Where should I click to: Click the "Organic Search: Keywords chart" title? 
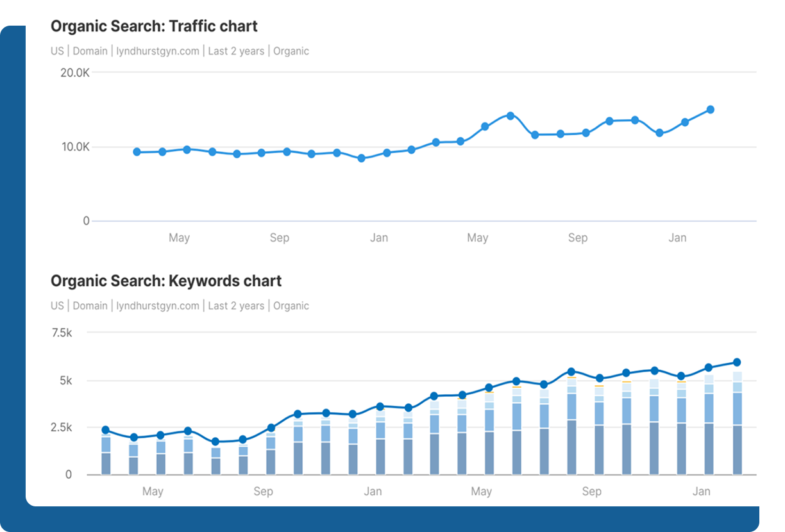(166, 281)
